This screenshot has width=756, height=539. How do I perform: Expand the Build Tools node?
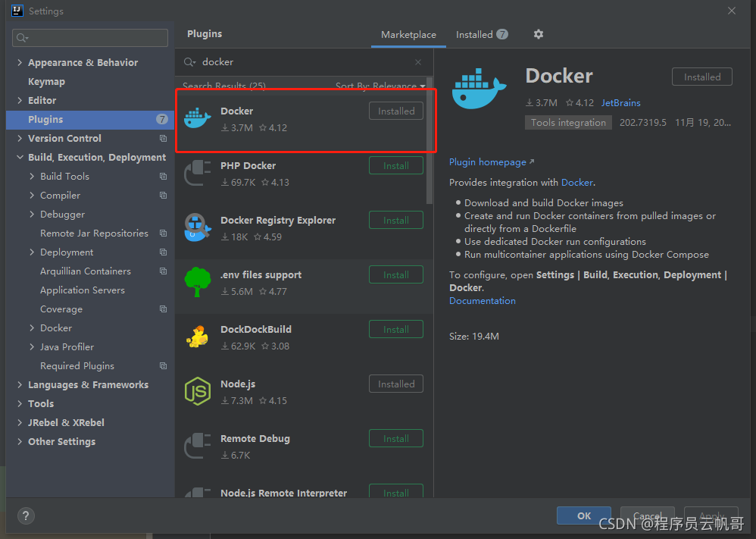point(32,176)
